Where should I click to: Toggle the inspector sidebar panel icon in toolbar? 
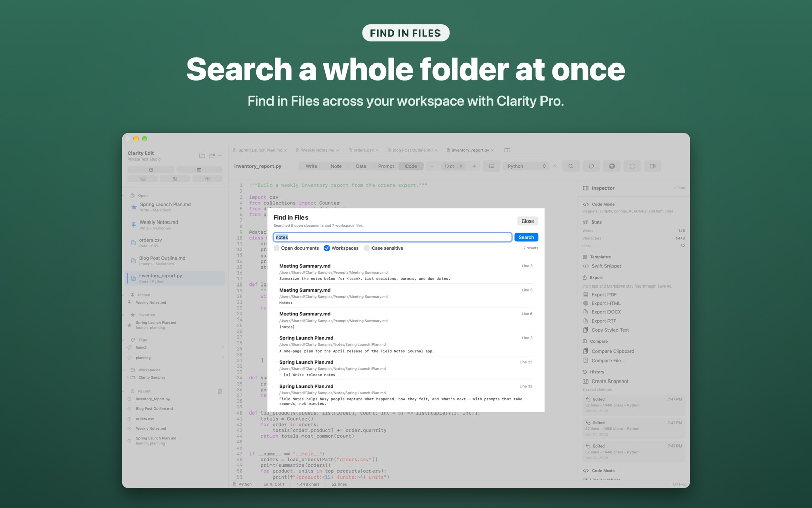tap(652, 166)
